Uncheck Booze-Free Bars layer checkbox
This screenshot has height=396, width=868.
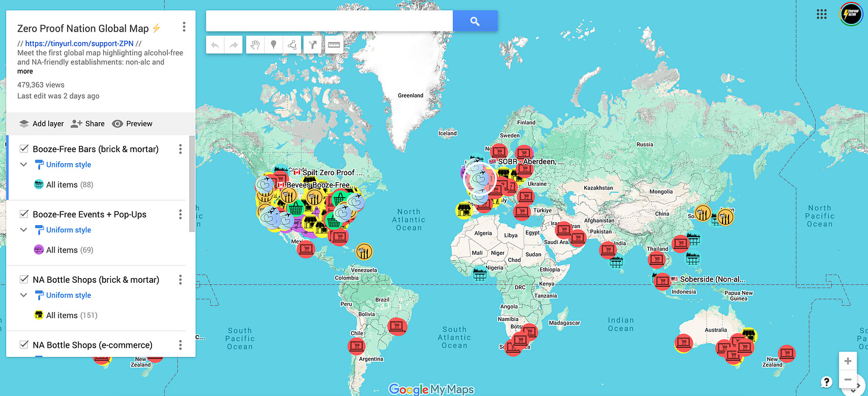click(24, 149)
